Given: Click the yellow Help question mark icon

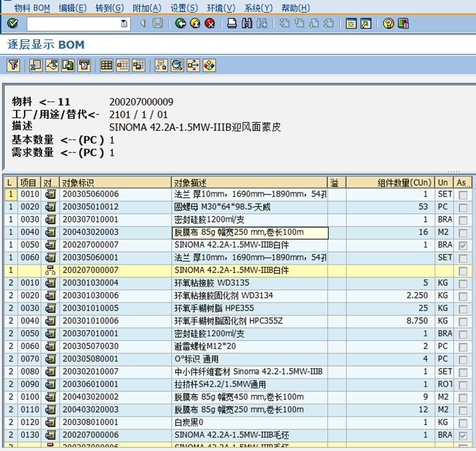Looking at the screenshot, I should point(389,23).
